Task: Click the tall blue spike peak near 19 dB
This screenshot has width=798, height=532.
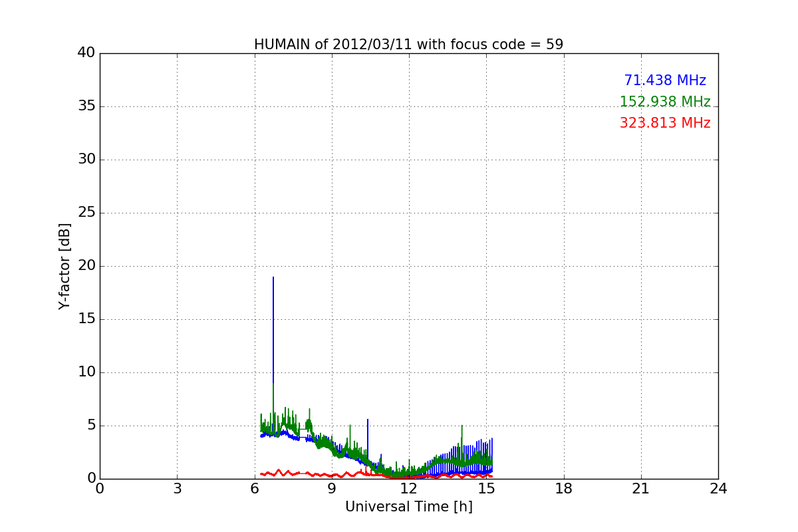Action: [273, 277]
